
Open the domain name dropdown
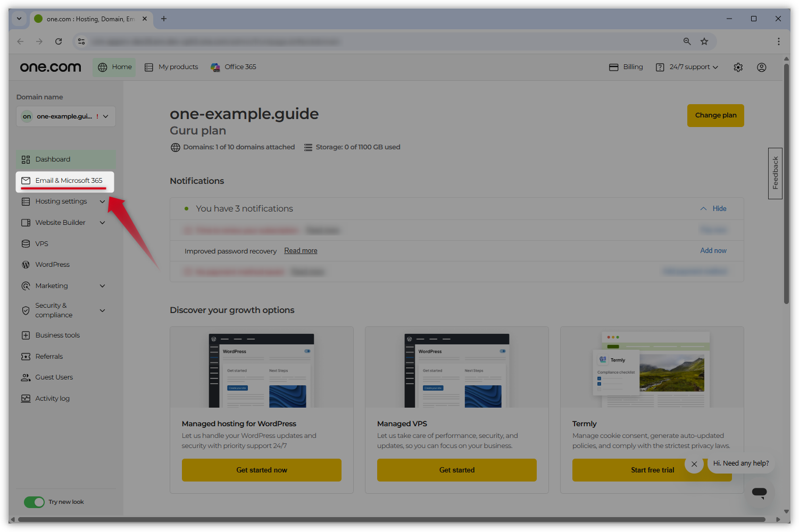pos(66,116)
